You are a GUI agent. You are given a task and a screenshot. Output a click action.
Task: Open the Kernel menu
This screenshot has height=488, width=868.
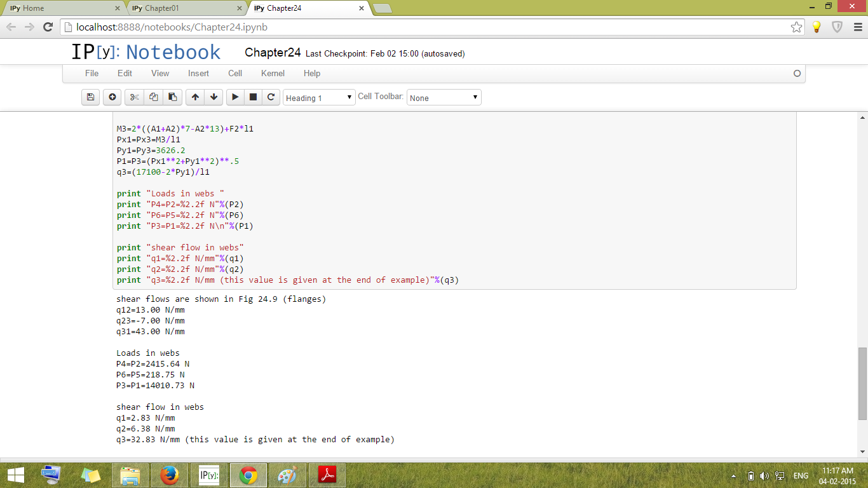[x=273, y=74]
